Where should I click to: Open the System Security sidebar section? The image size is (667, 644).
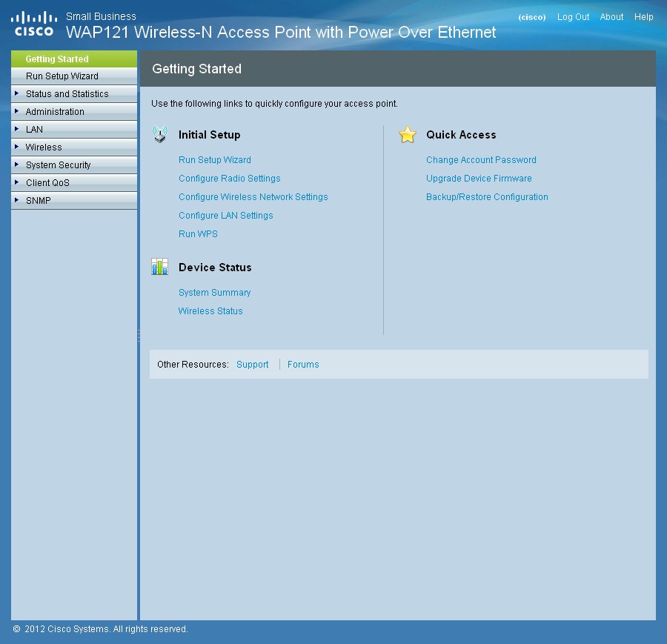[74, 165]
